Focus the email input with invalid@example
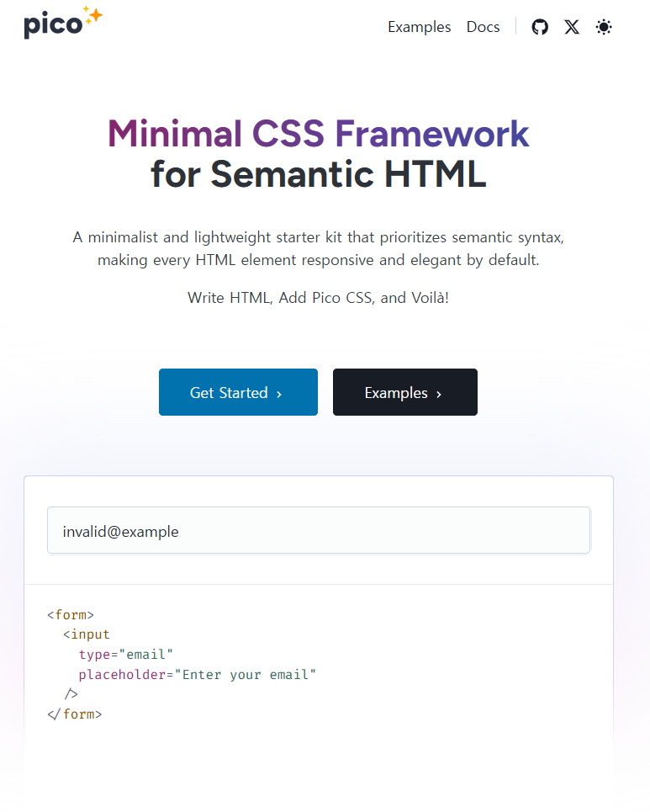650x812 pixels. (x=319, y=531)
